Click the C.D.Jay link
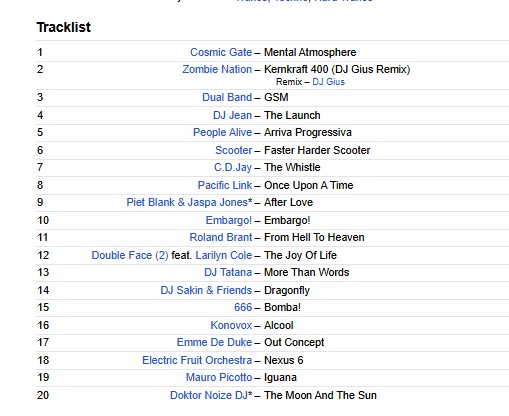Screen dimensions: 509x416 tap(233, 167)
